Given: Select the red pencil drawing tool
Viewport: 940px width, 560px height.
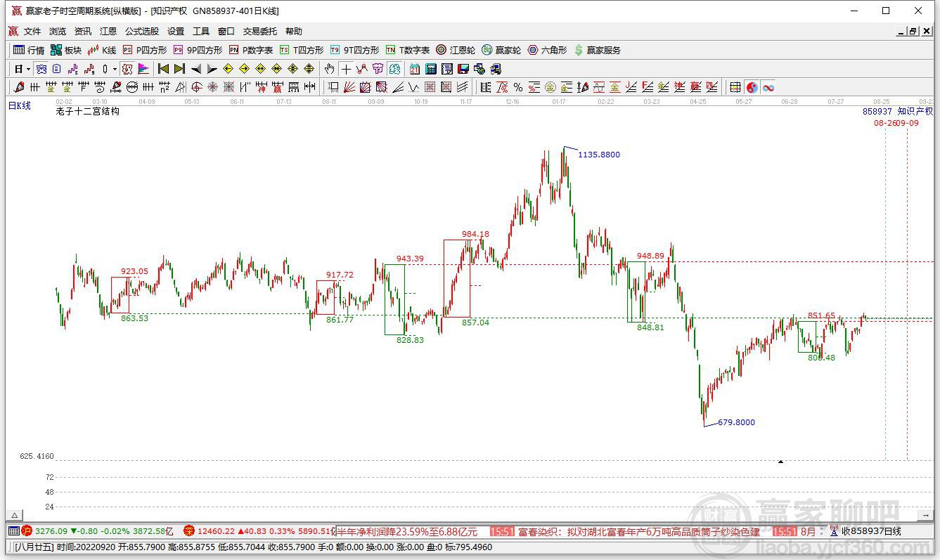Looking at the screenshot, I should (19, 87).
